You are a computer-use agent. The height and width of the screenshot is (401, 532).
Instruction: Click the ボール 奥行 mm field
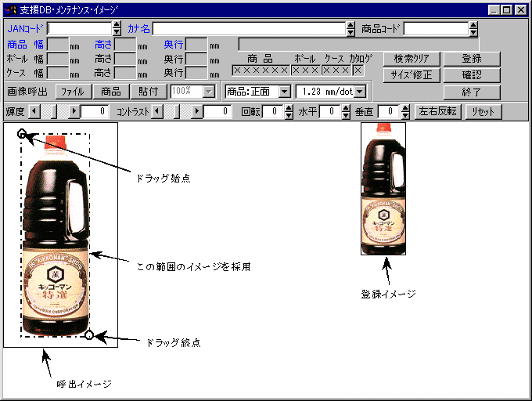[x=197, y=59]
